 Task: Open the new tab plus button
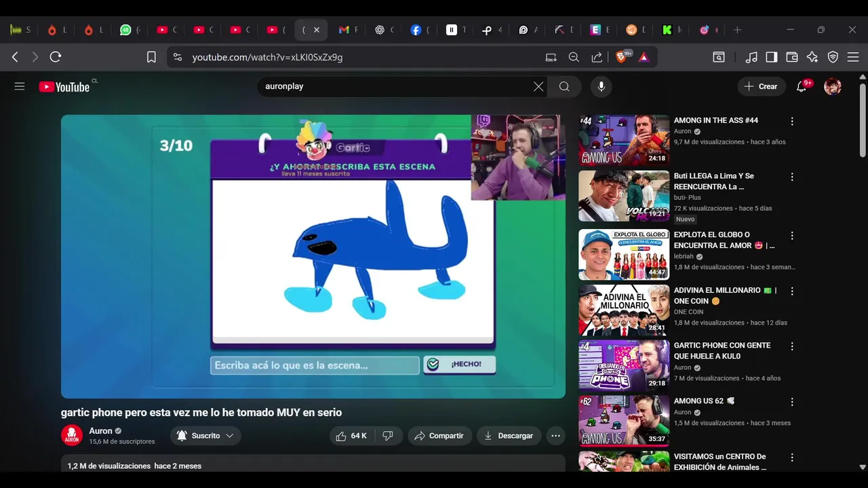pos(737,30)
